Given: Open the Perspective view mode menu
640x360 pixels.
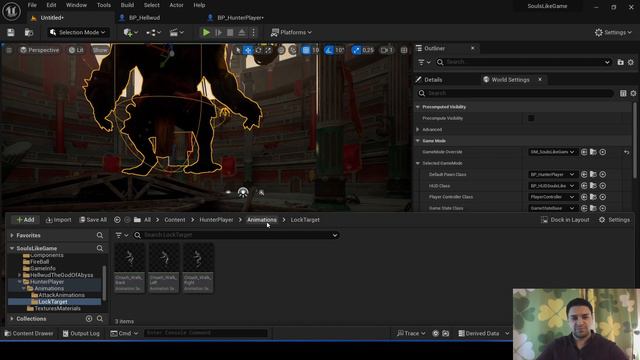Looking at the screenshot, I should click(39, 50).
